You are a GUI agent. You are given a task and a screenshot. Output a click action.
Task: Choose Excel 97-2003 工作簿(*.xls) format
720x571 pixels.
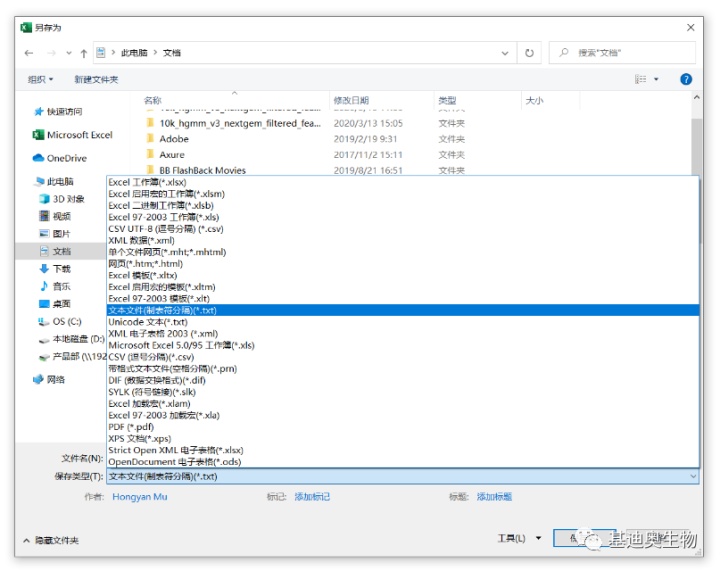pos(403,218)
